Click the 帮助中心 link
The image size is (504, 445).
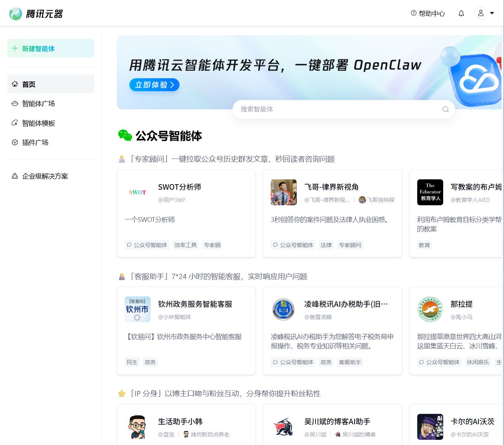click(x=432, y=13)
